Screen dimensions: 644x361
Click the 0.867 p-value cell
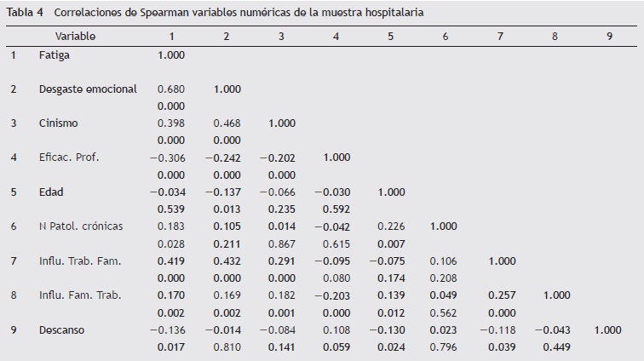[x=282, y=244]
